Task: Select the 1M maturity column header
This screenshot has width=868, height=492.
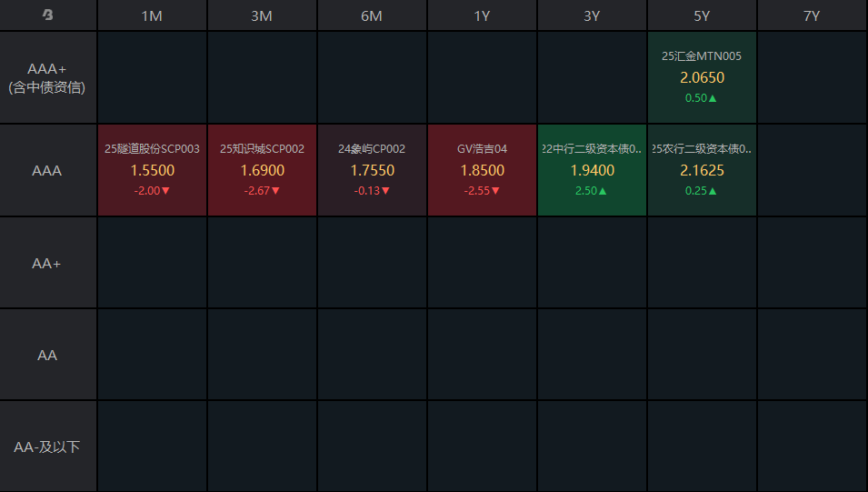Action: tap(152, 15)
